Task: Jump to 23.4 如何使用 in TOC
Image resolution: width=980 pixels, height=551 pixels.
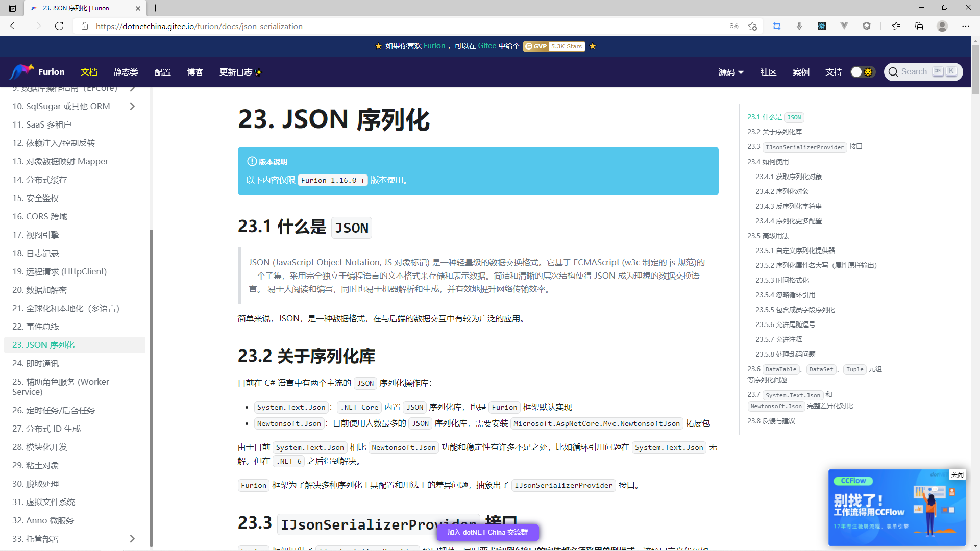Action: 768,162
